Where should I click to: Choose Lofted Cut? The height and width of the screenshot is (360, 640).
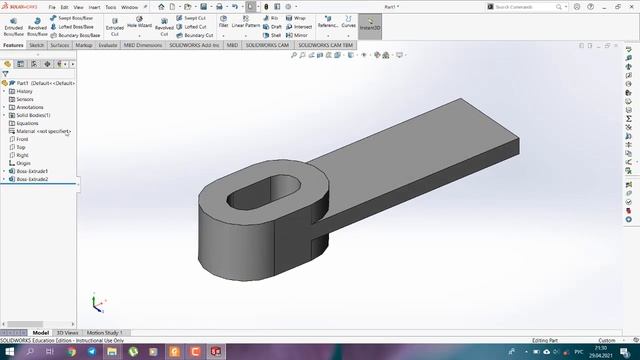(191, 27)
